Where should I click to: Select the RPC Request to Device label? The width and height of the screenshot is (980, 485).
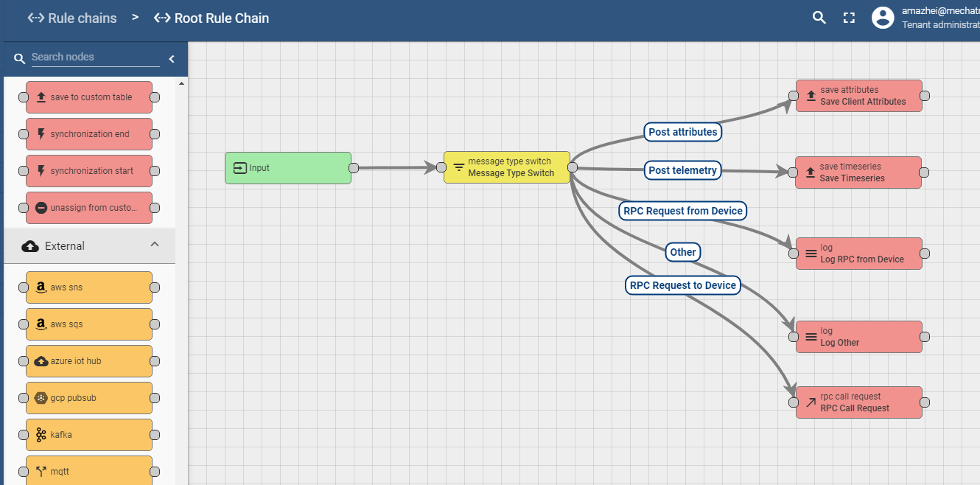pyautogui.click(x=682, y=285)
